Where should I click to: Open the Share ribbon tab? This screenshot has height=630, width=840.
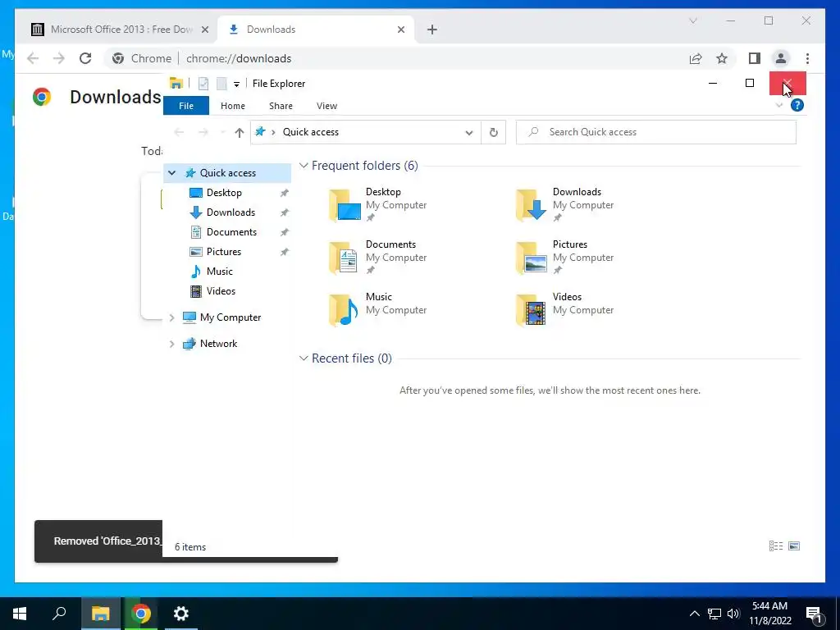pyautogui.click(x=281, y=106)
